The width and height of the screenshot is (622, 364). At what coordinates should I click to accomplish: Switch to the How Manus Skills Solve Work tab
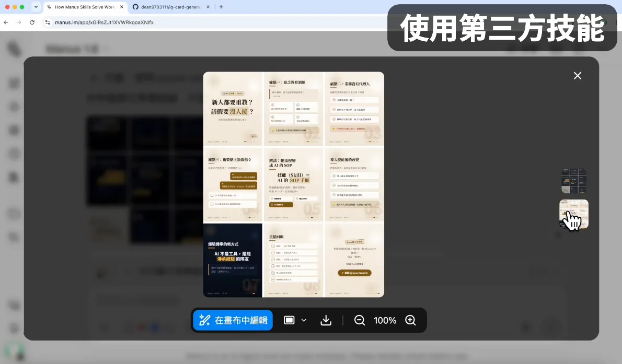click(x=85, y=7)
